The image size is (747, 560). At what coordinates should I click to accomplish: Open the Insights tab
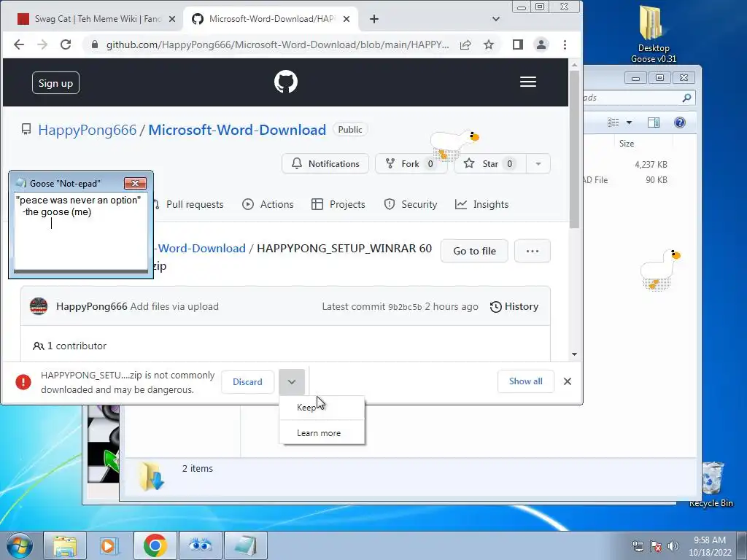pyautogui.click(x=481, y=204)
